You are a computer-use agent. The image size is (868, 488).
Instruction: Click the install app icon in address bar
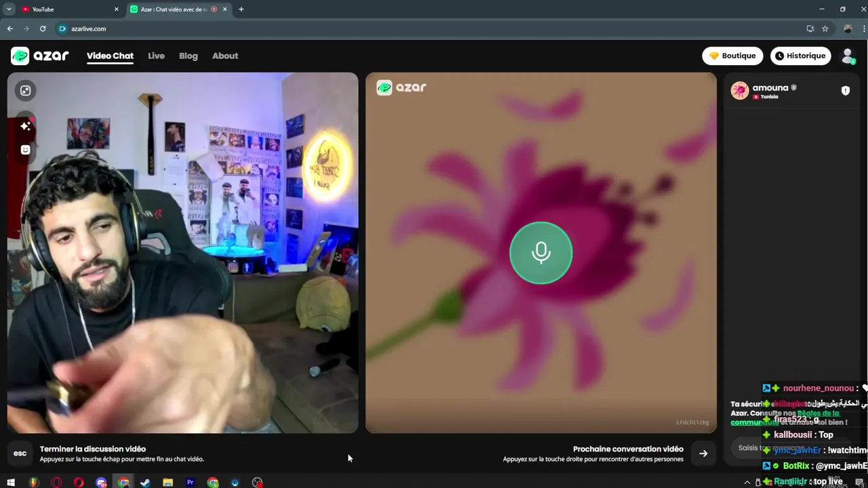click(810, 28)
